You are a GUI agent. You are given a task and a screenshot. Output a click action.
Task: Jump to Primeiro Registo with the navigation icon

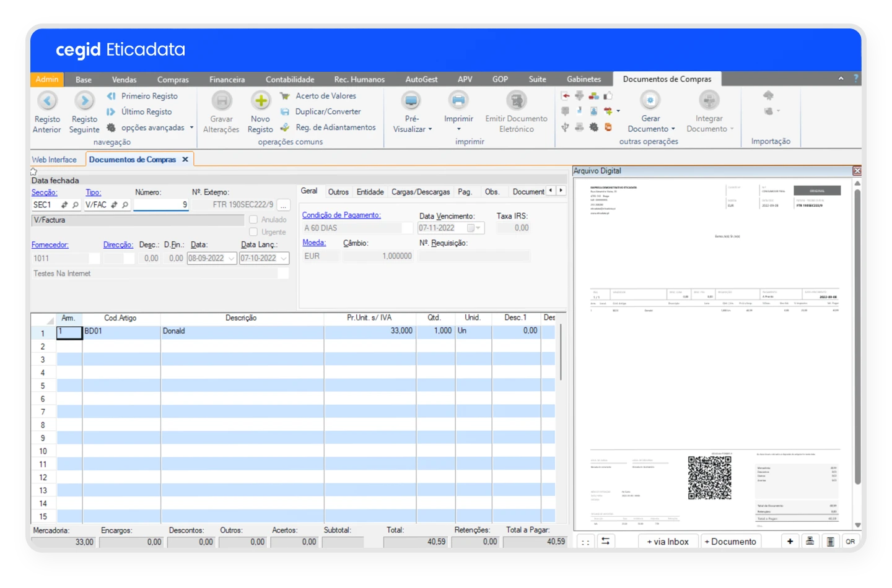point(111,96)
